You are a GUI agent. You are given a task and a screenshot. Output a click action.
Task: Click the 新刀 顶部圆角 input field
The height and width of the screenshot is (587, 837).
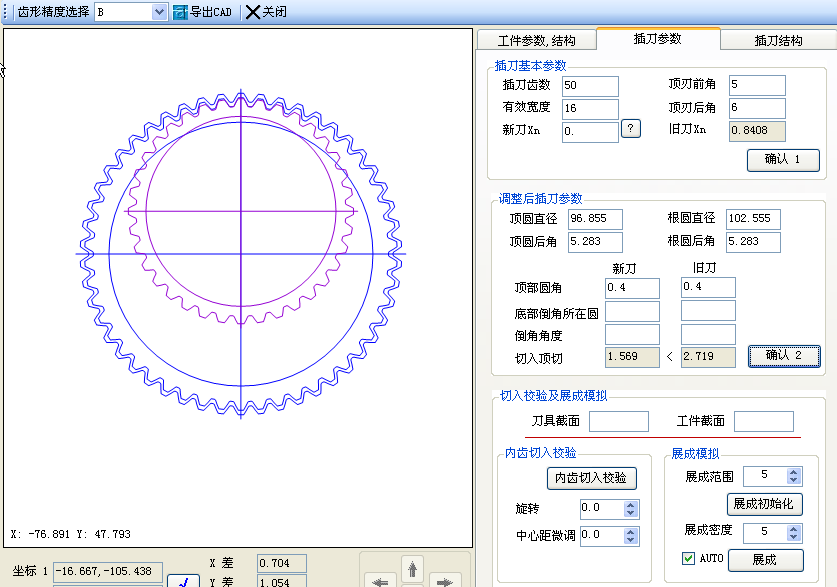tap(633, 288)
